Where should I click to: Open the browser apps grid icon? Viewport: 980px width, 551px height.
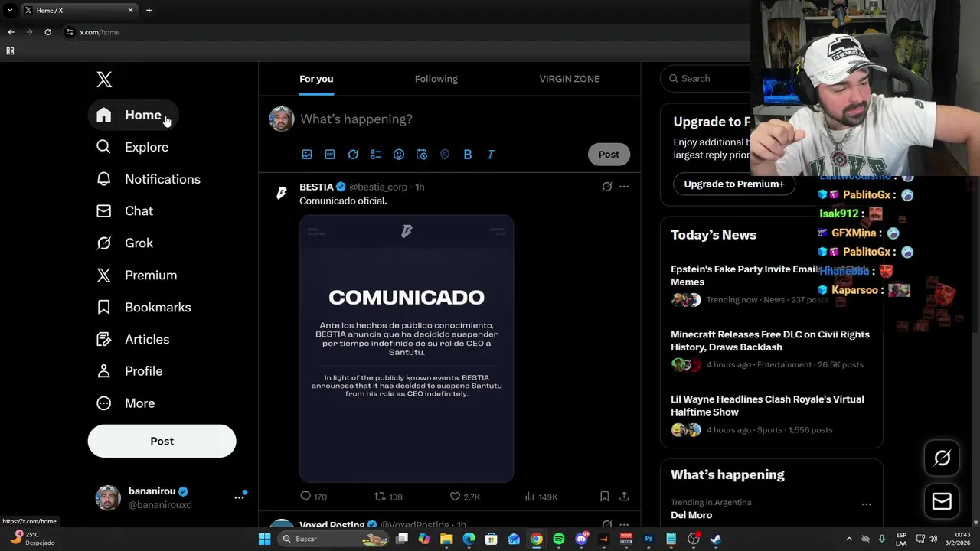click(x=10, y=51)
